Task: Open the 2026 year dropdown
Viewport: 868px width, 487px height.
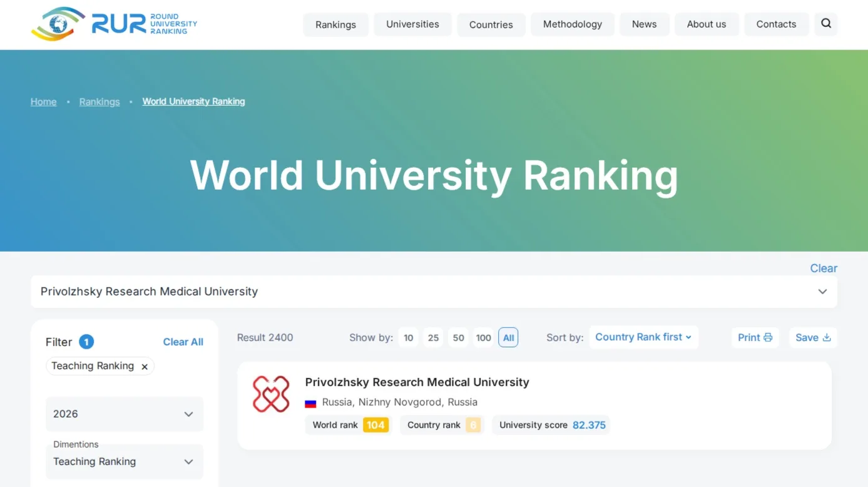Action: (x=125, y=414)
